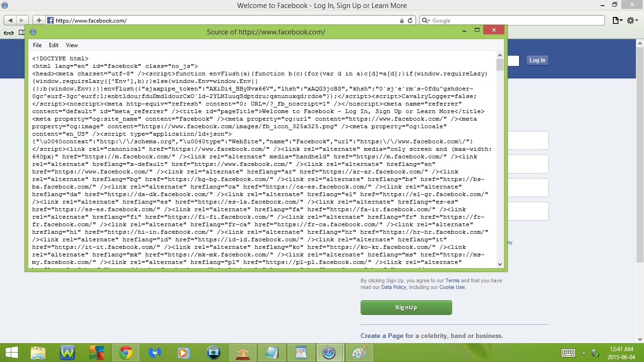Viewport: 644px width, 362px height.
Task: Open the Terms link
Action: (x=453, y=280)
